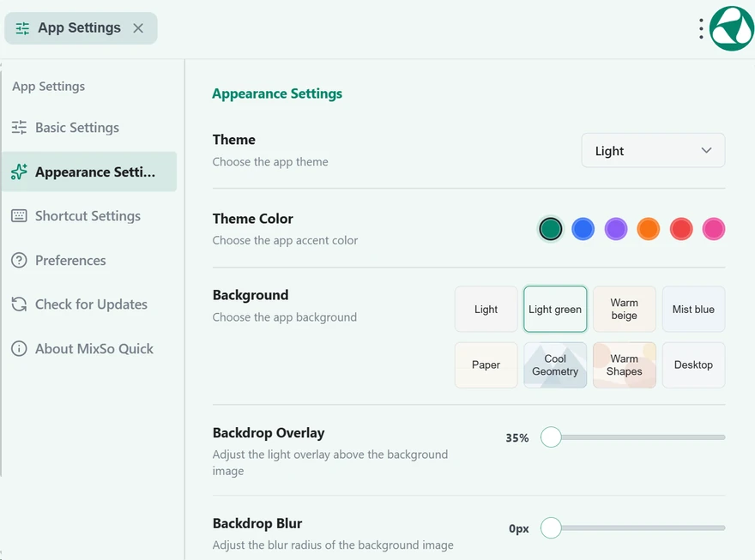Click the Shortcut Settings keyboard icon

(19, 215)
